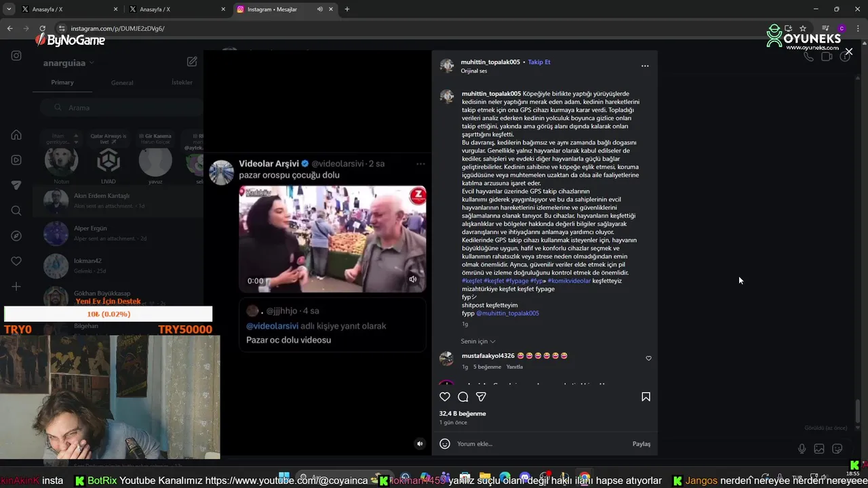Screen dimensions: 868x488
Task: Open emoji picker beside Yorum ekle
Action: [445, 444]
